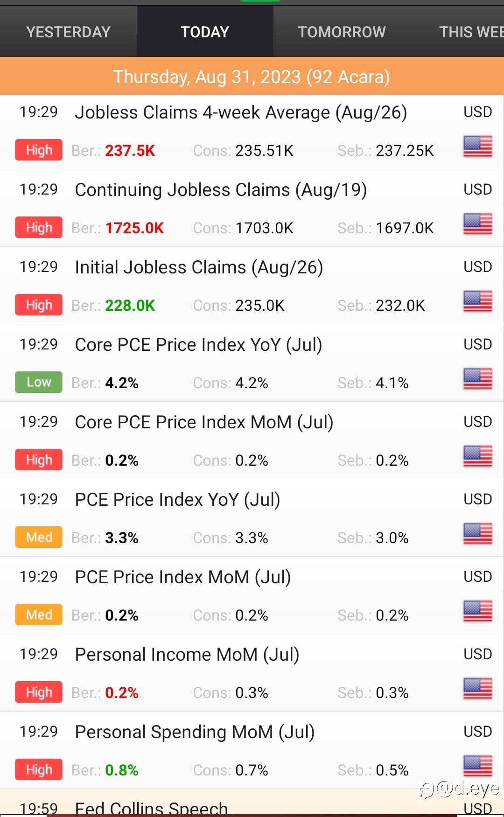Open Fed Collins Speech event
The image size is (504, 817).
151,807
